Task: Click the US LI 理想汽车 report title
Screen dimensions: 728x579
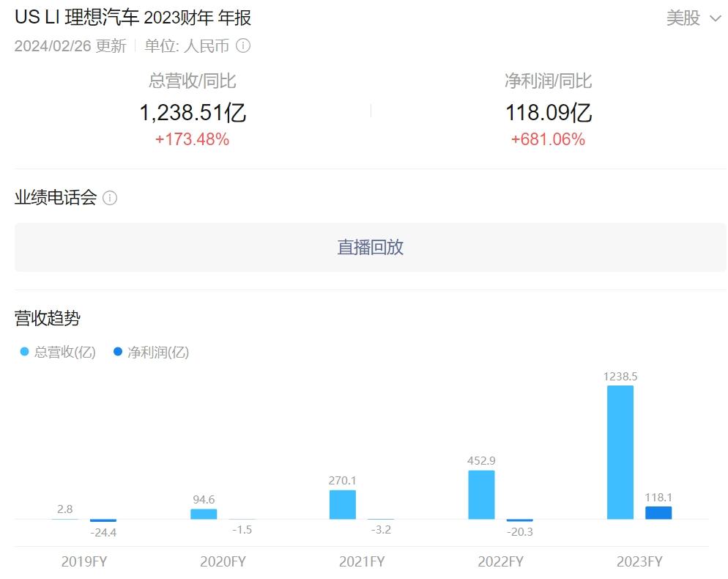Action: [x=133, y=18]
